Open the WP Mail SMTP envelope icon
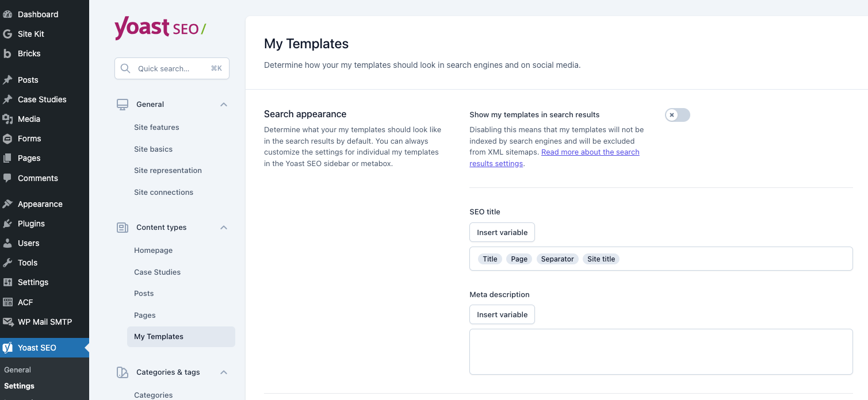The width and height of the screenshot is (868, 400). pos(7,322)
